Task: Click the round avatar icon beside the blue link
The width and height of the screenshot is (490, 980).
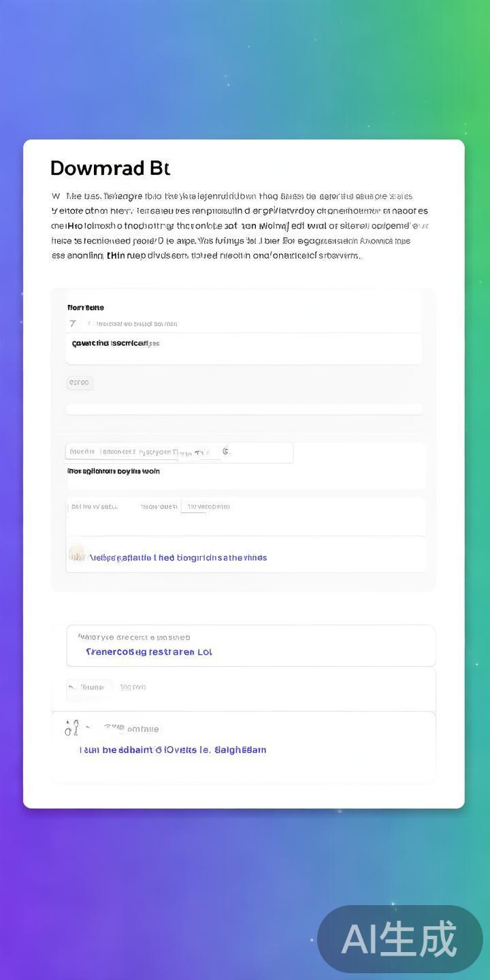Action: click(76, 554)
